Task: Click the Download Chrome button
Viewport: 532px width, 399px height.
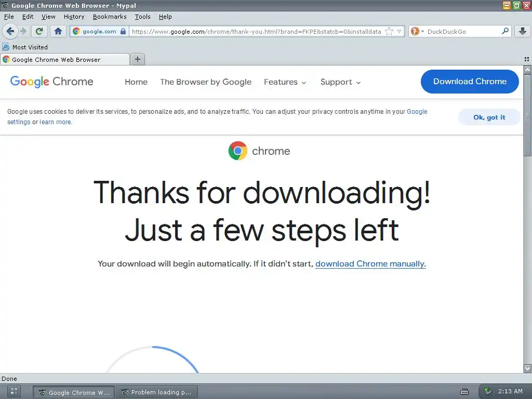Action: click(470, 82)
